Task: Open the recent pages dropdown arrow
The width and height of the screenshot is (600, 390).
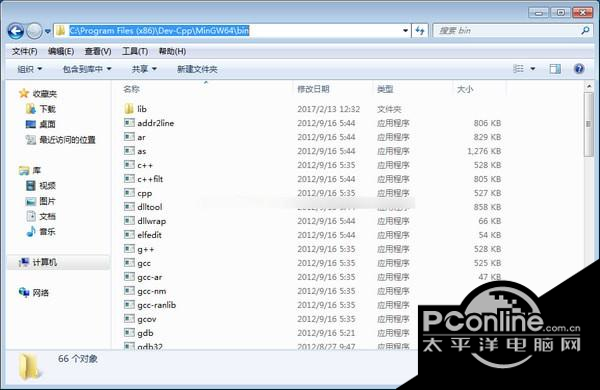Action: click(x=47, y=31)
